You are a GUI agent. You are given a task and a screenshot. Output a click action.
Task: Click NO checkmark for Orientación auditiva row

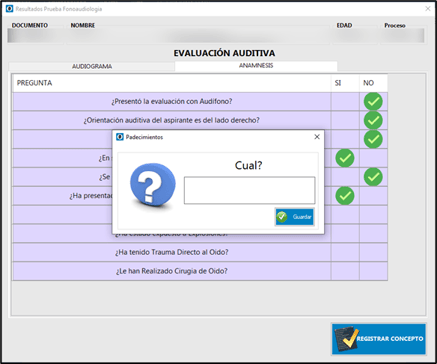pos(373,120)
